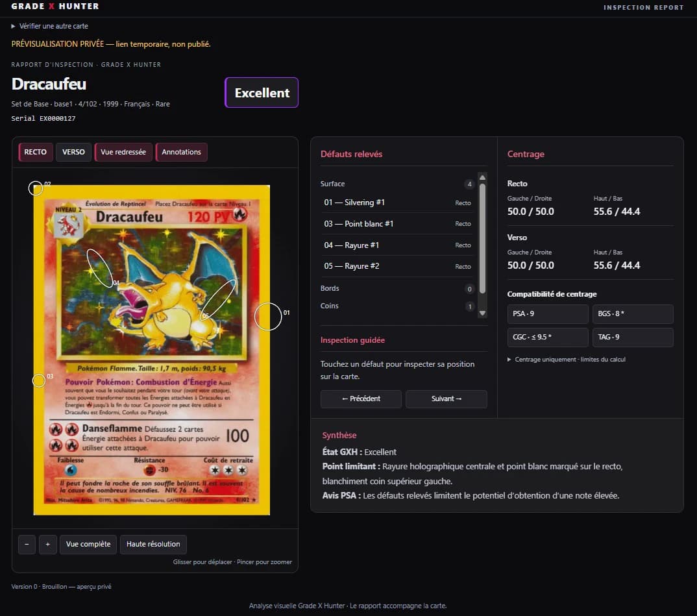Go to previous defect with Précédent
Screen dimensions: 697x616
click(x=361, y=399)
